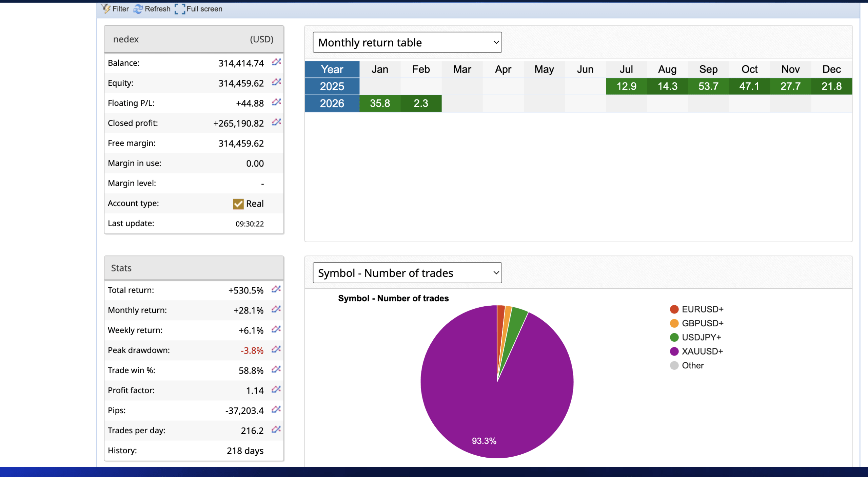Select the 2025 year row header
This screenshot has height=477, width=868.
pos(332,86)
